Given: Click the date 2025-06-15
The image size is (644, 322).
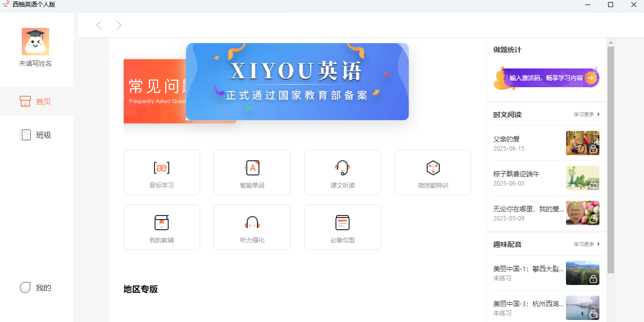Looking at the screenshot, I should [x=509, y=149].
